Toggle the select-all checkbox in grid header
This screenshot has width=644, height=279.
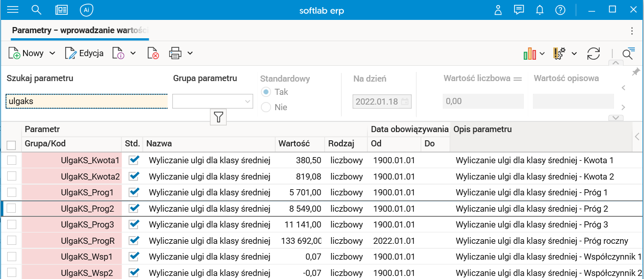click(x=11, y=145)
